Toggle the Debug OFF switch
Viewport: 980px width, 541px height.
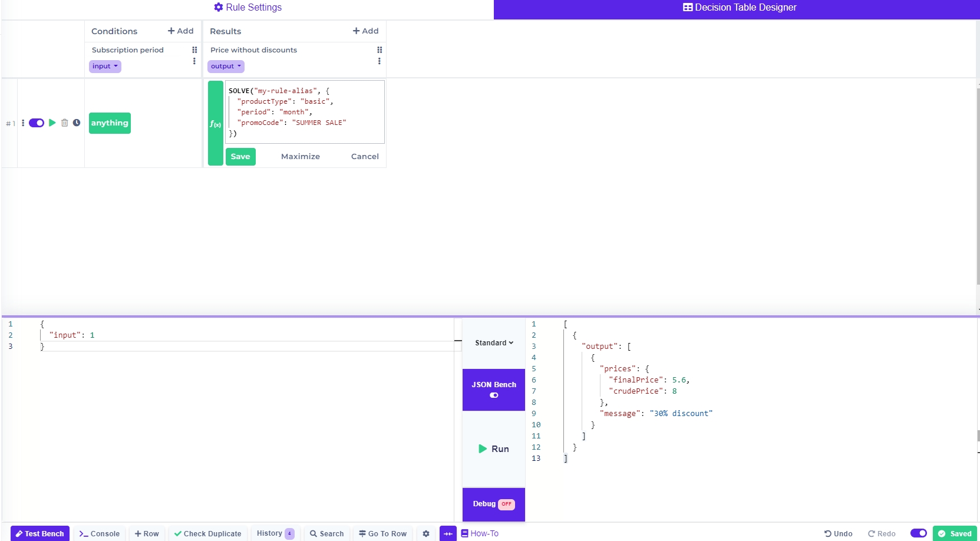pyautogui.click(x=506, y=504)
